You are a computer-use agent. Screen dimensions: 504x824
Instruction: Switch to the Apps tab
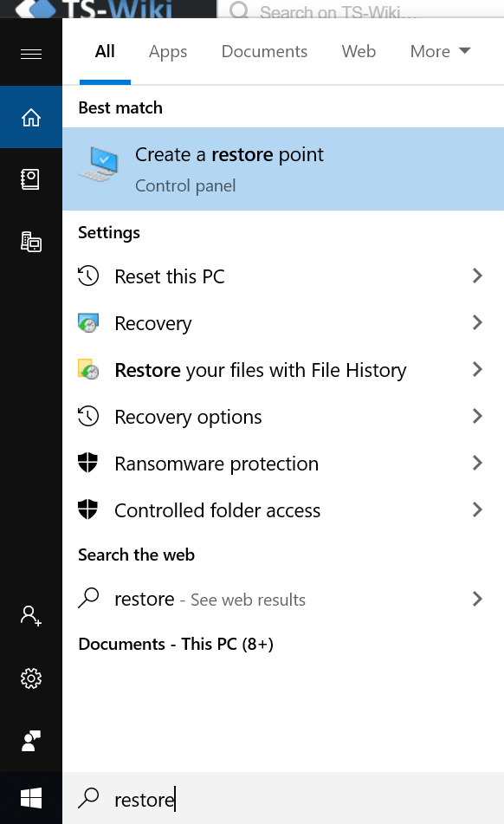168,51
